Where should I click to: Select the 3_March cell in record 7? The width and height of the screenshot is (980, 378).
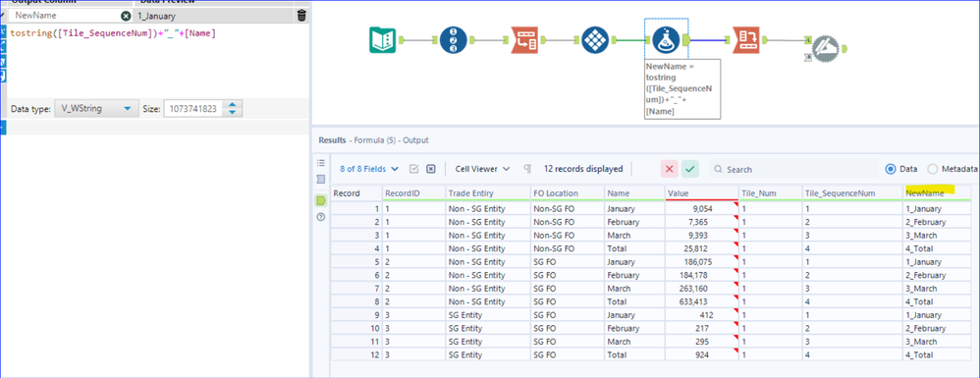(x=937, y=288)
